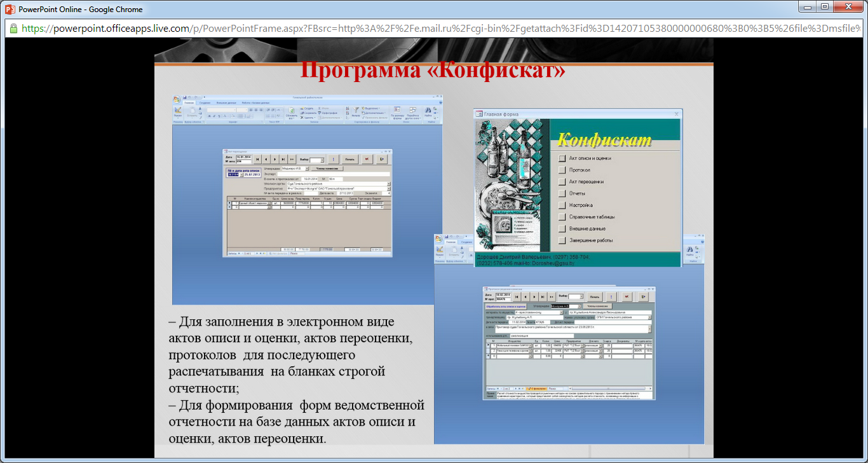Click the Фильтр funnel icon in left ribbon
Screen dimensions: 868x463
click(356, 109)
